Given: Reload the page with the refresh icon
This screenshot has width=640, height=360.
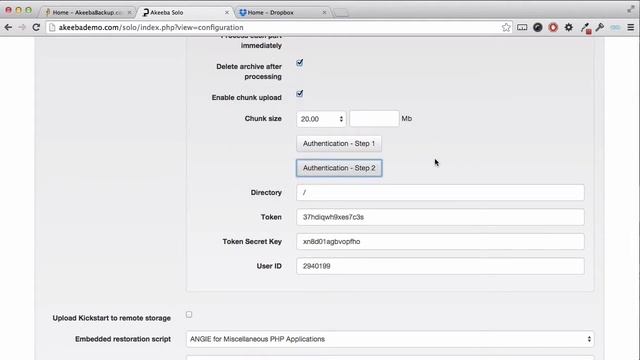Looking at the screenshot, I should pyautogui.click(x=36, y=27).
